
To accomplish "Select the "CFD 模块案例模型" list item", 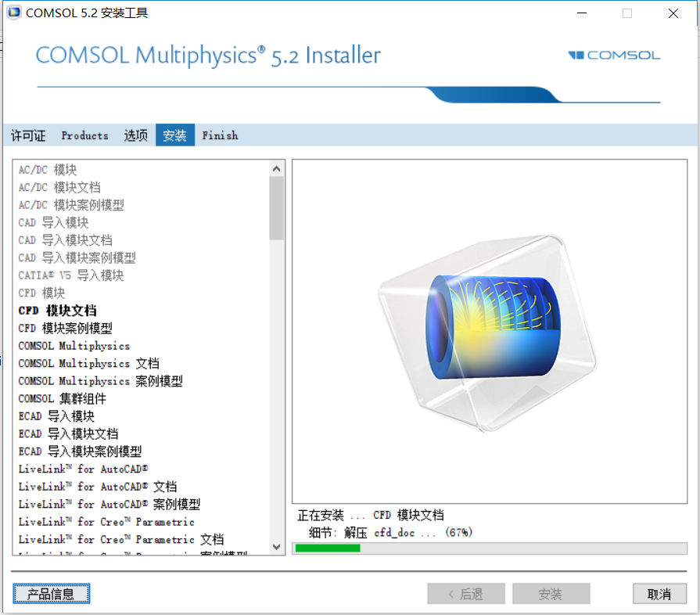I will tap(65, 329).
